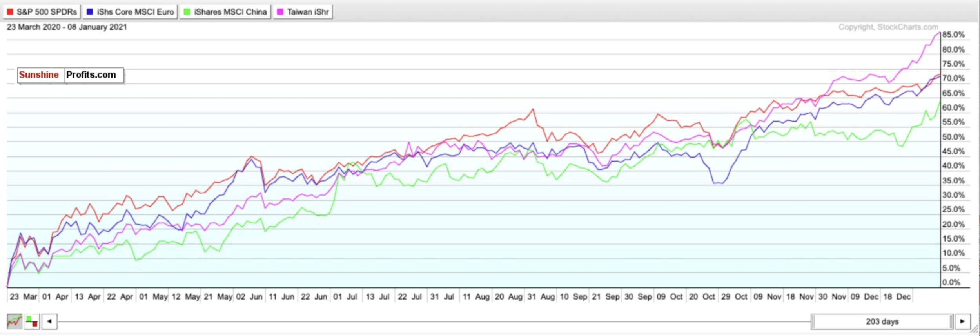Click the 10.0% axis label
The height and width of the screenshot is (336, 980).
[x=953, y=253]
